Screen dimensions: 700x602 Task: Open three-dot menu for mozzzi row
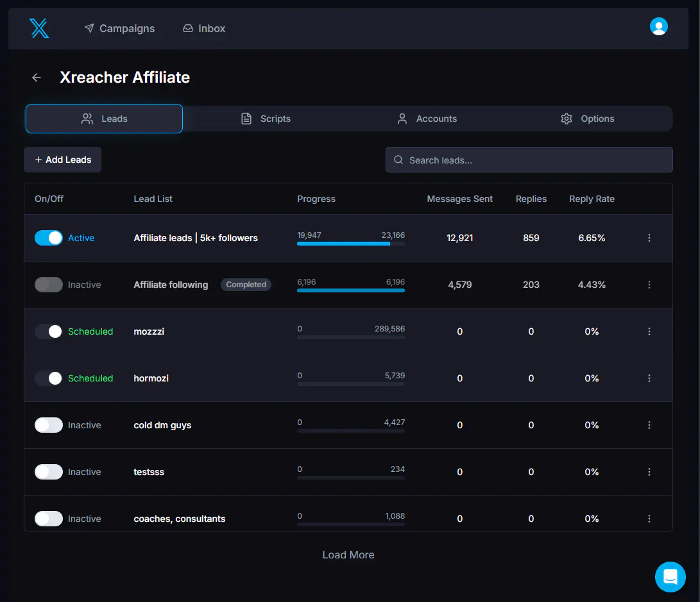pos(649,331)
